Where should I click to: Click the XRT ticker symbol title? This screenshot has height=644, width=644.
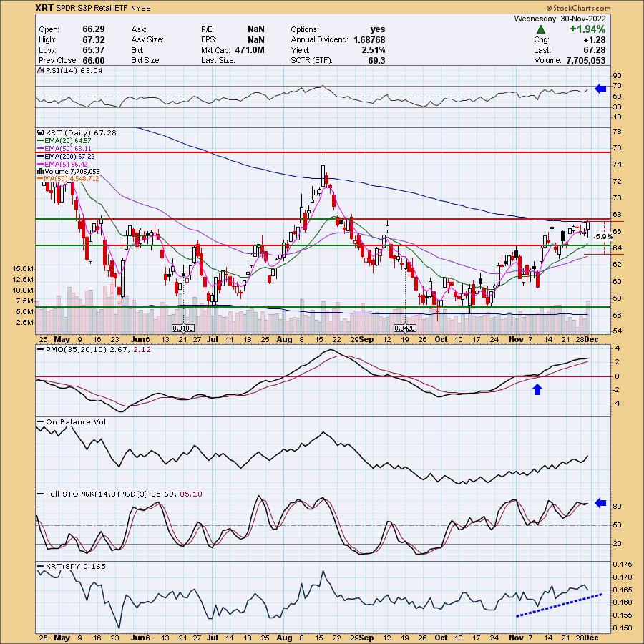pyautogui.click(x=45, y=8)
